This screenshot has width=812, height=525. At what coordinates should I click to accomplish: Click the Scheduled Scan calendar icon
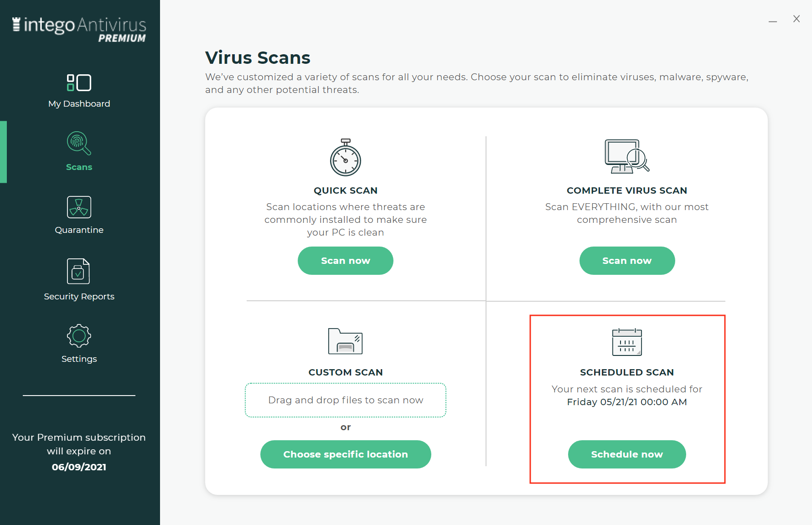click(x=626, y=342)
